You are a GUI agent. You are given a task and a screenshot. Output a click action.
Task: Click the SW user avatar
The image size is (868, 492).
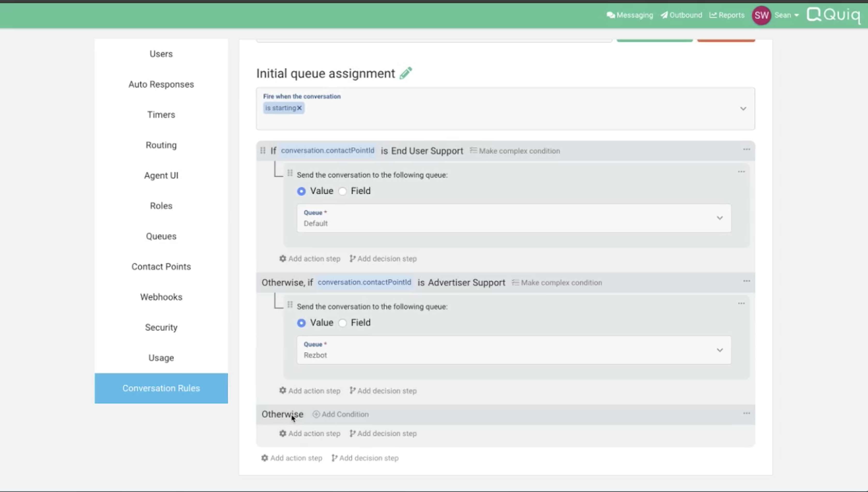pos(761,15)
